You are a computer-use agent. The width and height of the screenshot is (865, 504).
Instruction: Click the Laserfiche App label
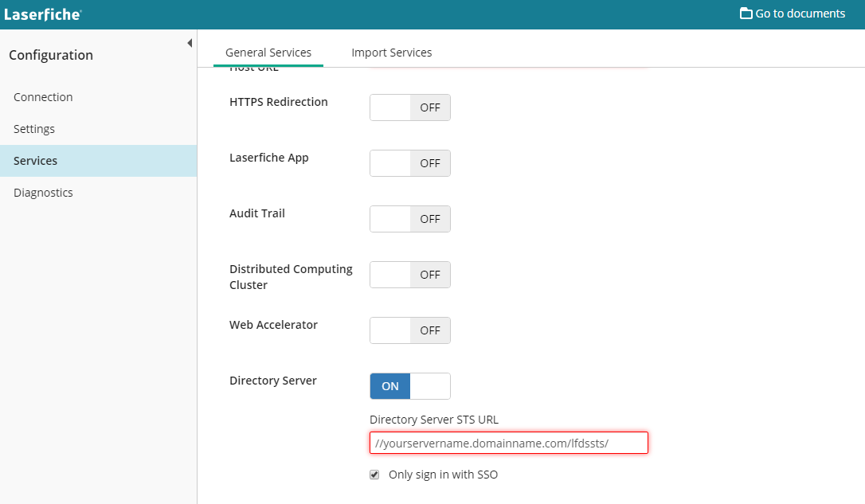pyautogui.click(x=269, y=158)
